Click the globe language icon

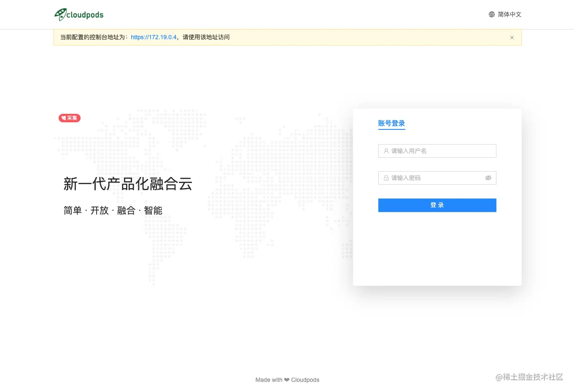492,14
